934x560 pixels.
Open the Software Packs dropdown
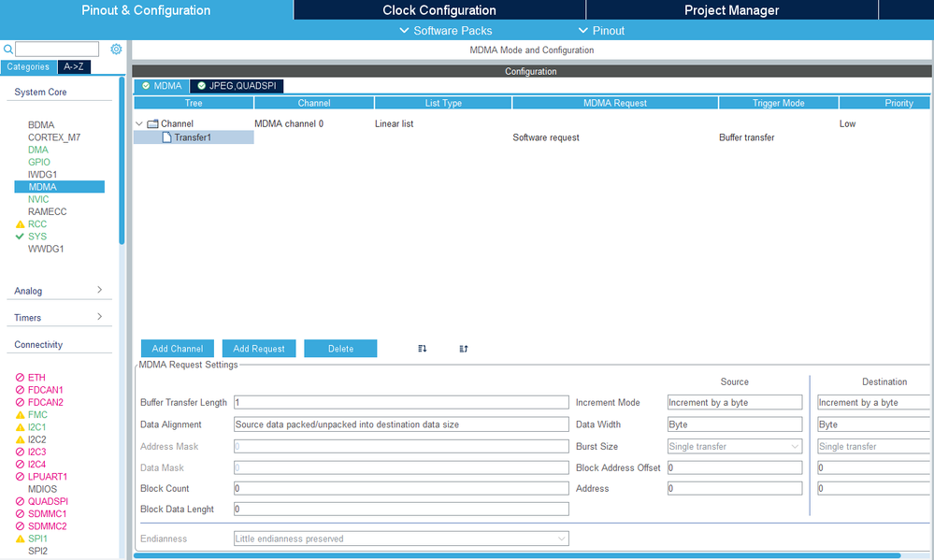446,30
